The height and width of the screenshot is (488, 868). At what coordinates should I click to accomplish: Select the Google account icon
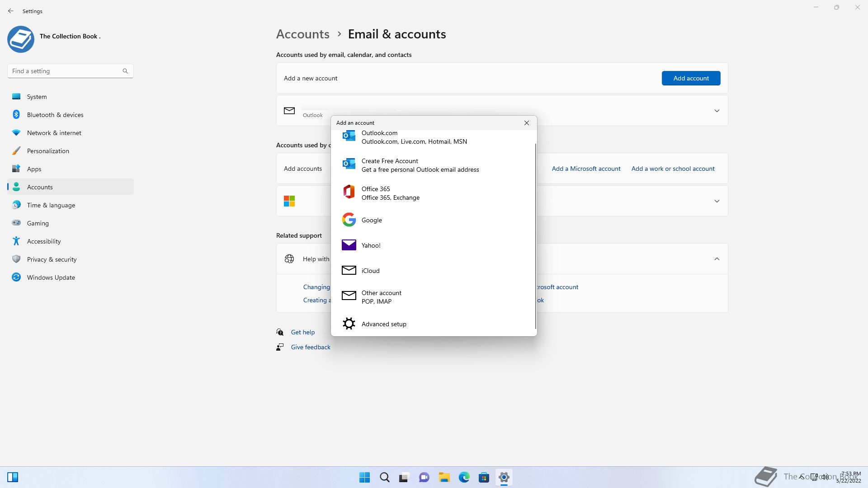tap(349, 220)
